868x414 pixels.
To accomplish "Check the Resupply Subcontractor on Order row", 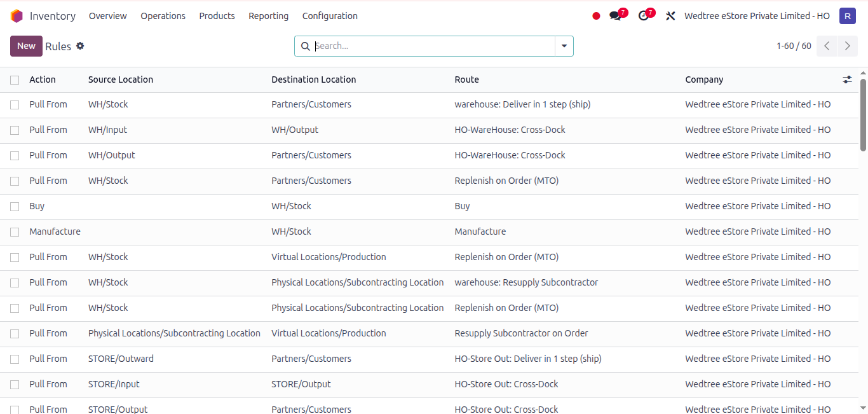I will tap(15, 333).
